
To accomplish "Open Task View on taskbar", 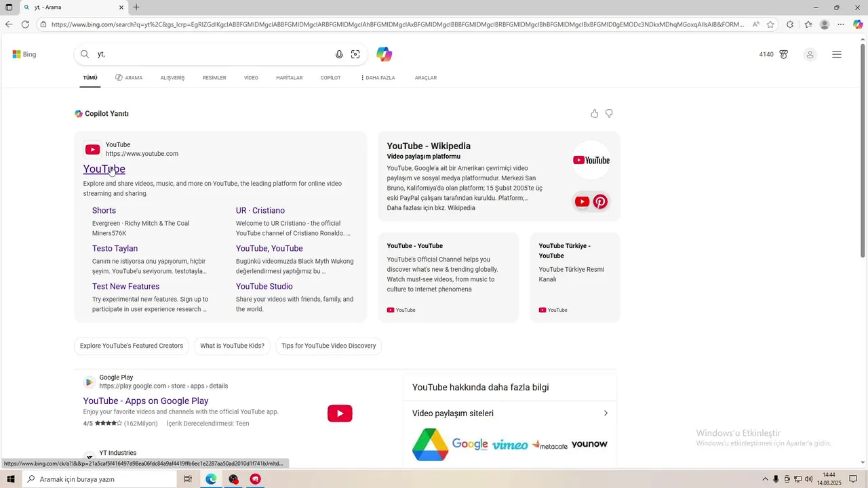I will (188, 479).
